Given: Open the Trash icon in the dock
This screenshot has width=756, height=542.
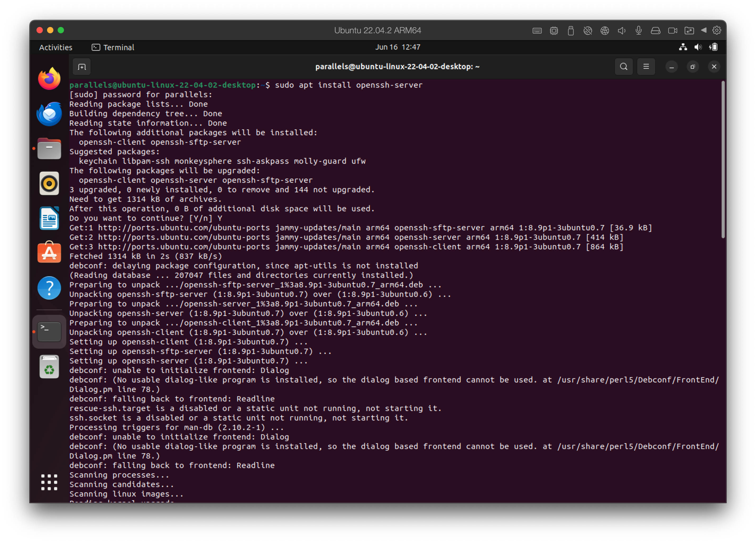Looking at the screenshot, I should tap(49, 367).
